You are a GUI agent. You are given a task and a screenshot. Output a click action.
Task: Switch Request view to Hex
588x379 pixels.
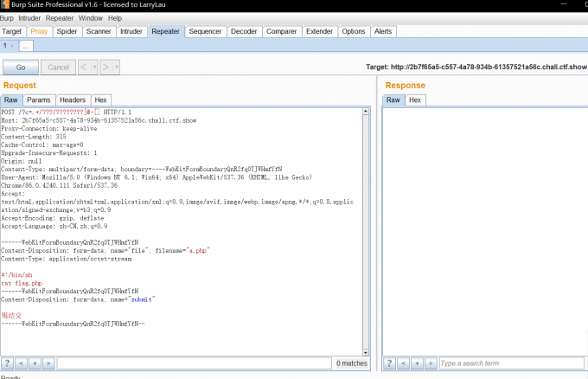click(100, 100)
